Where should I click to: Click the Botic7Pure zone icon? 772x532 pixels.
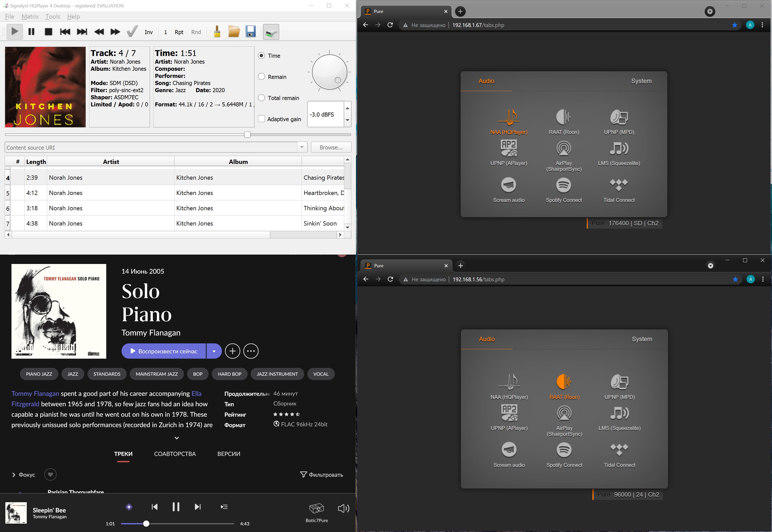click(316, 508)
